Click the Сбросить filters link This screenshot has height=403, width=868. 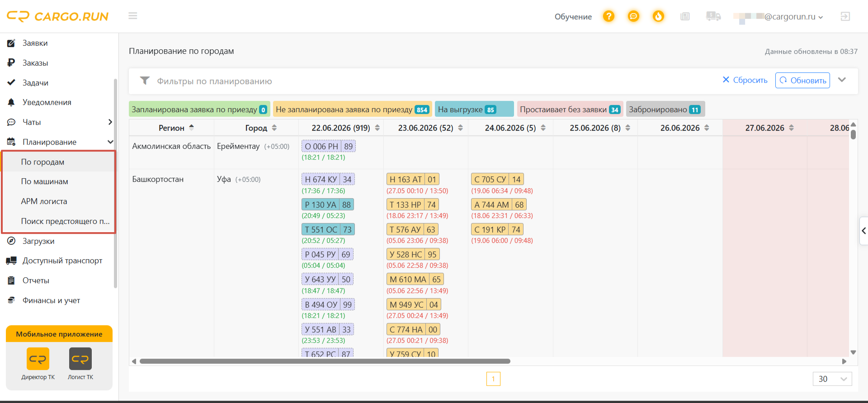point(745,80)
